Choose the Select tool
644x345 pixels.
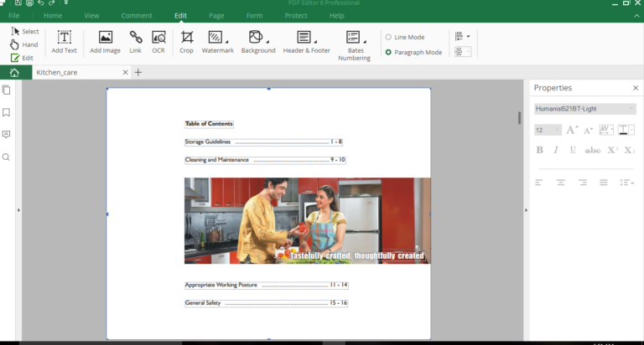[24, 31]
